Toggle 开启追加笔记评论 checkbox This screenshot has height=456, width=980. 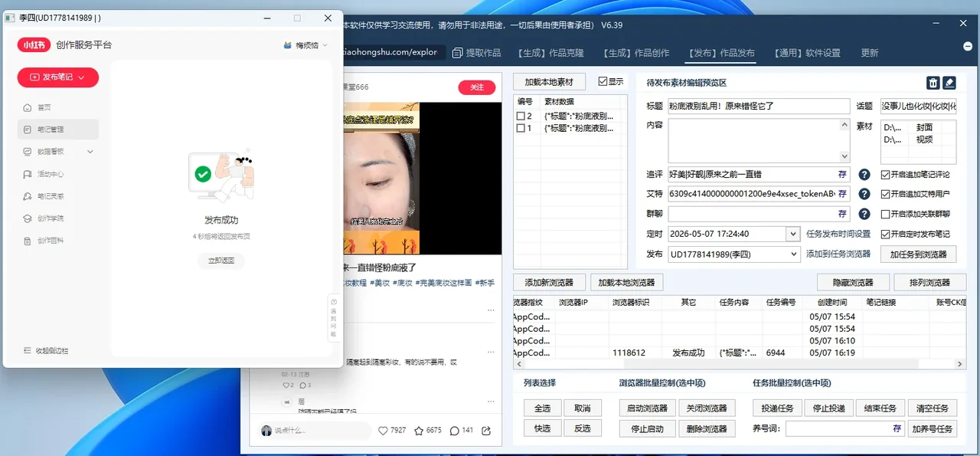(886, 175)
